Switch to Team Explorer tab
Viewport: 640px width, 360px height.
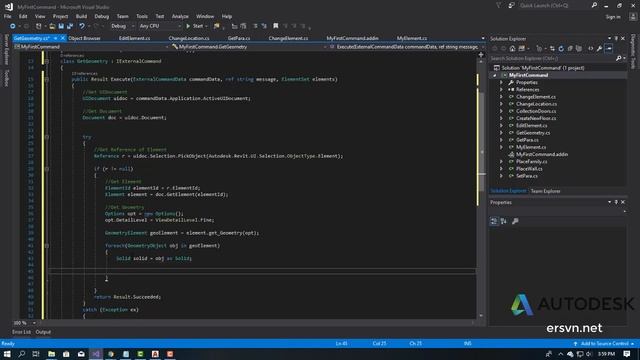point(545,191)
